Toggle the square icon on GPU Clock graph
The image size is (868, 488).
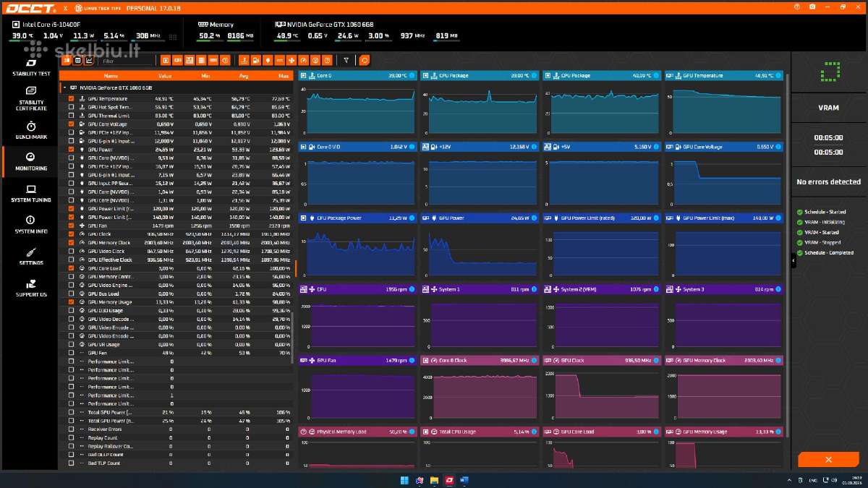548,360
